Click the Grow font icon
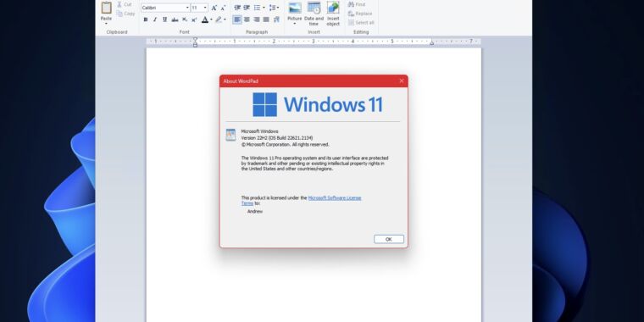 click(214, 8)
